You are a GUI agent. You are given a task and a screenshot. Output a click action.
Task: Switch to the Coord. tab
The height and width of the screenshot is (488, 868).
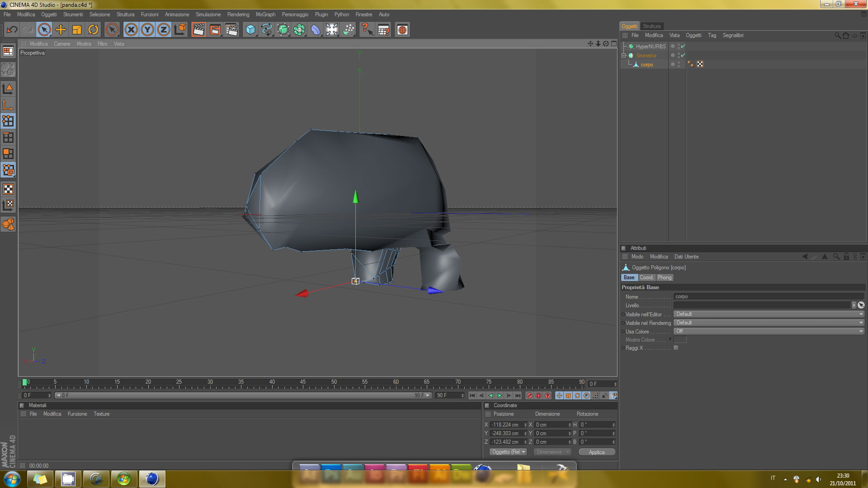coord(646,277)
